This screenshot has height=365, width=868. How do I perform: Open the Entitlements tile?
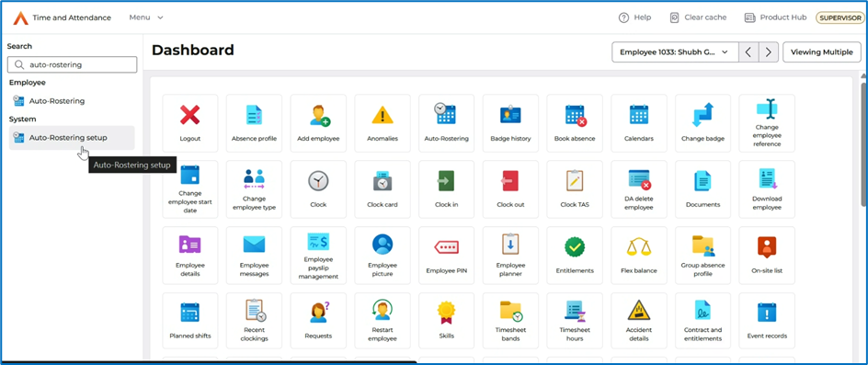(x=575, y=256)
